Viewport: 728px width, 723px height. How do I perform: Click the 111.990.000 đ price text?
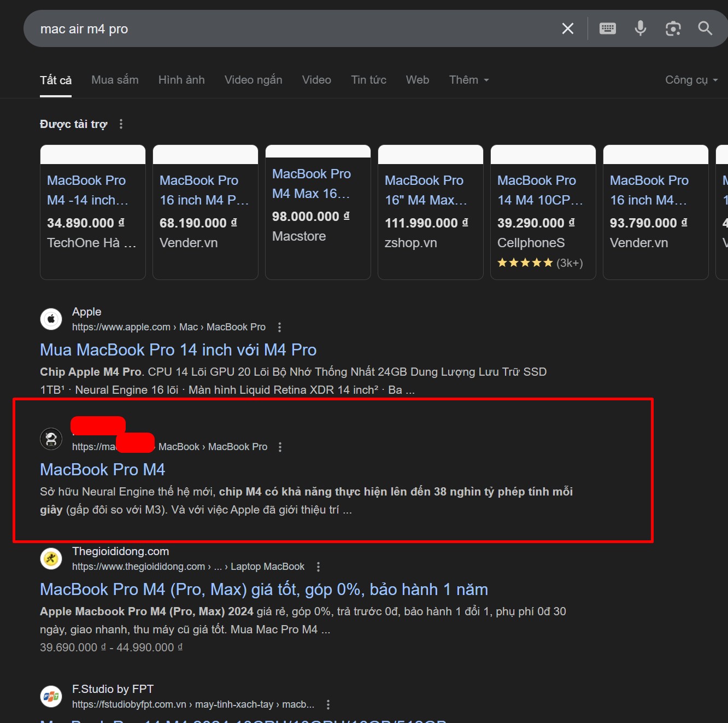(x=427, y=223)
